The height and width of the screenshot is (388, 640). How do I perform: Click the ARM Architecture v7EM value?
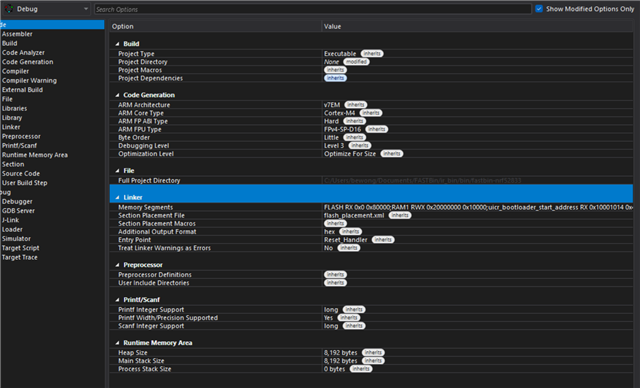(x=332, y=105)
